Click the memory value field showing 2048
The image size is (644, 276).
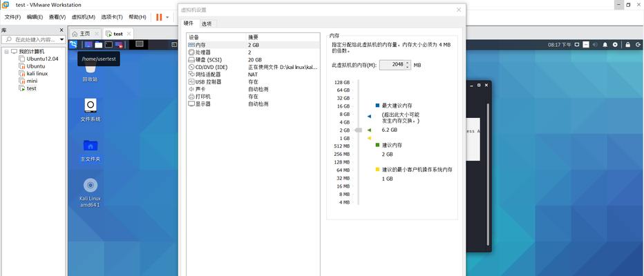392,65
